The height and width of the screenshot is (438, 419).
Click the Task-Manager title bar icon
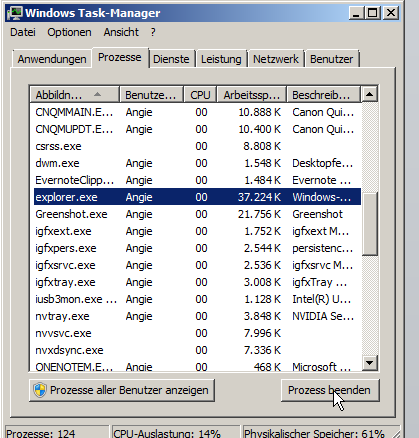pyautogui.click(x=15, y=13)
